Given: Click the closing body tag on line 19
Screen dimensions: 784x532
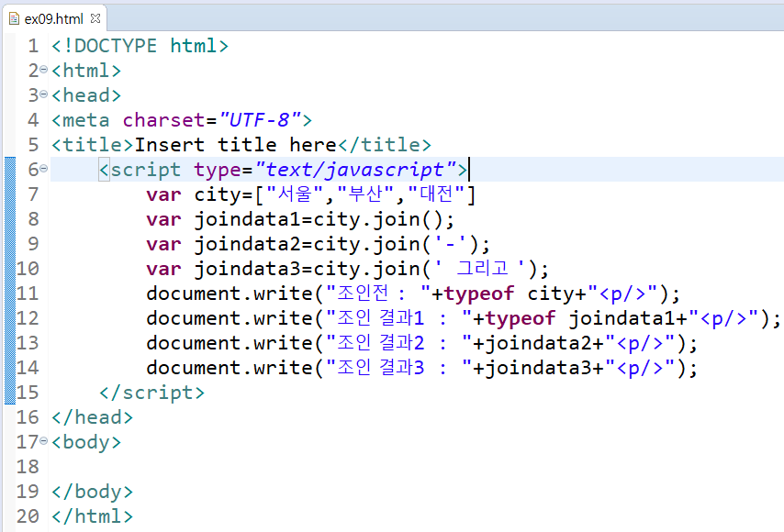Looking at the screenshot, I should click(x=92, y=492).
